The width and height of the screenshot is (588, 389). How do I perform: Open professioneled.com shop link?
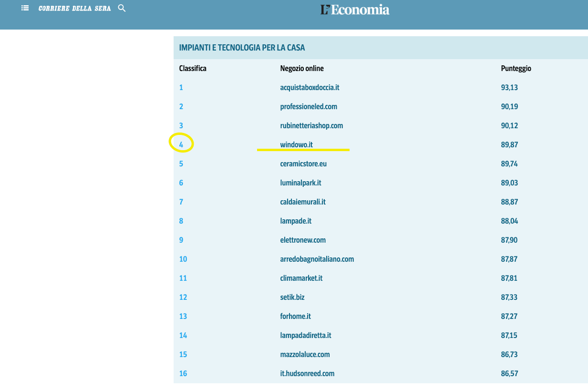309,106
